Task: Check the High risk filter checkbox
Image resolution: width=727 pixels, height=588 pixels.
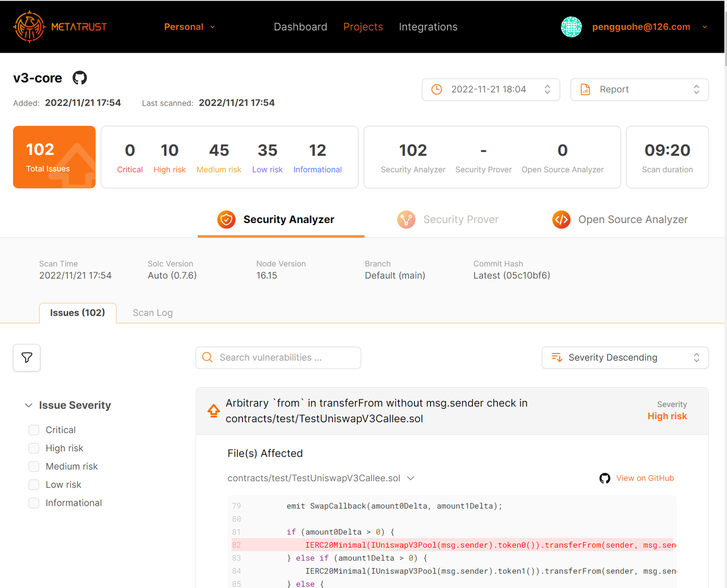Action: [x=34, y=448]
